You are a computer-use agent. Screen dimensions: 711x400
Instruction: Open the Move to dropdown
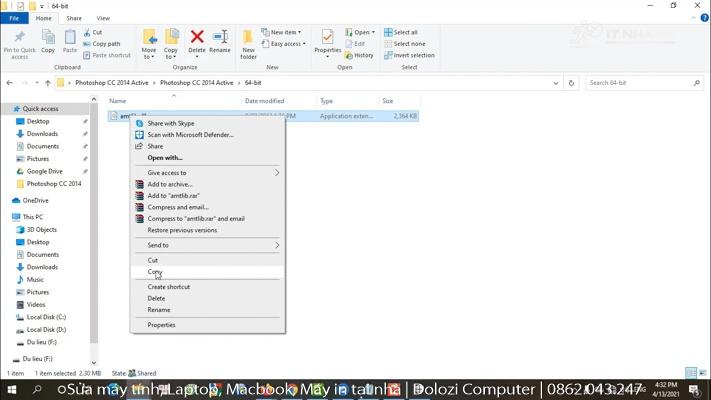click(149, 44)
